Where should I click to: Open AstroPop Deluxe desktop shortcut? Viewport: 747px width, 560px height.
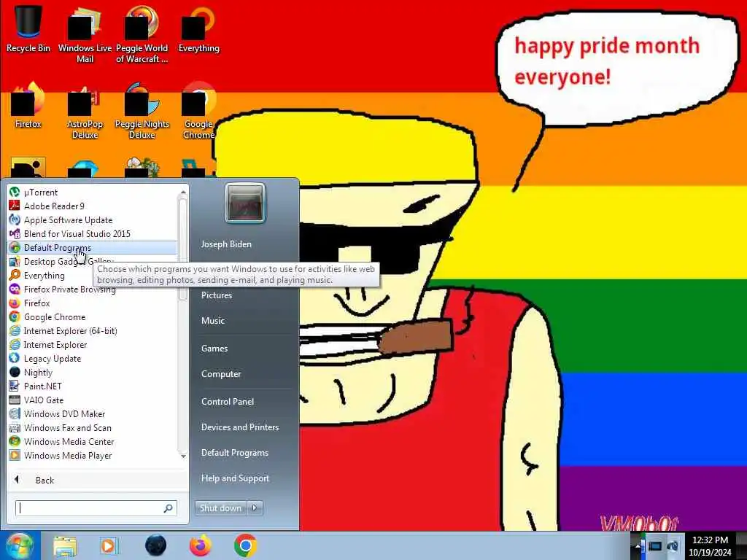tap(85, 111)
